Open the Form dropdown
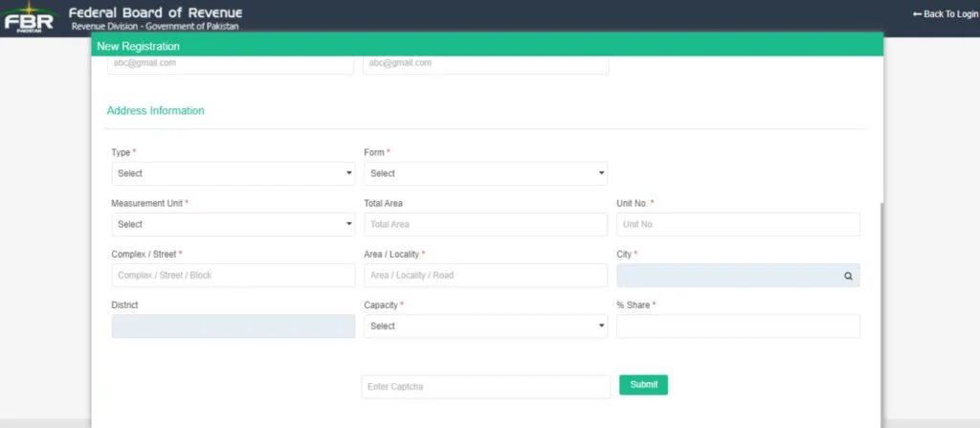980x428 pixels. [485, 173]
